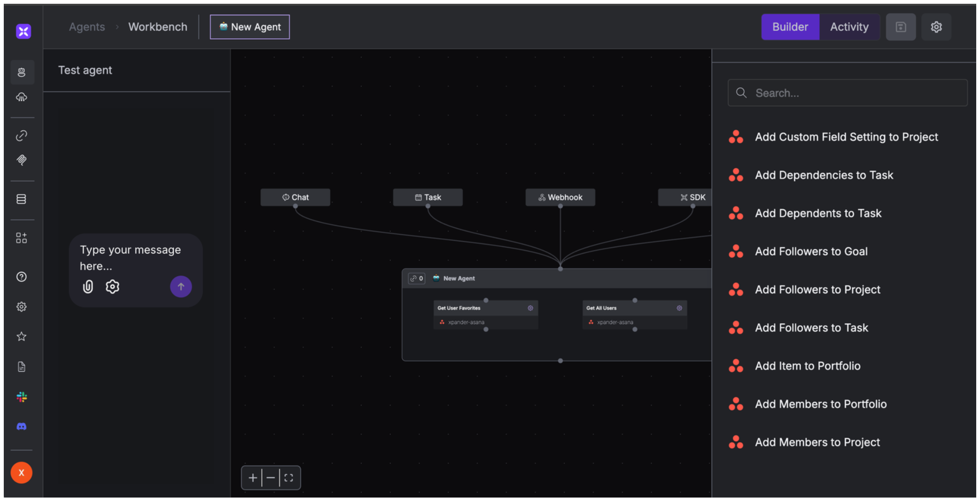980x501 pixels.
Task: Send message with purple arrow button
Action: 181,286
